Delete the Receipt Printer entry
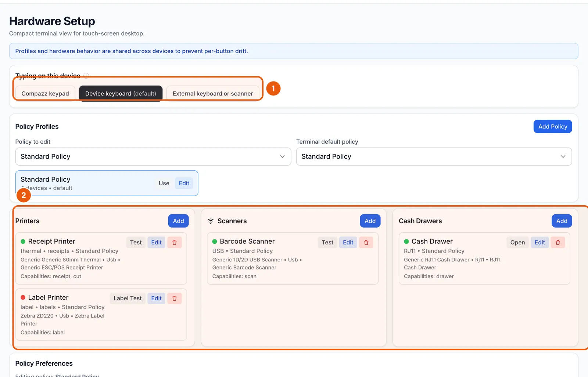Image resolution: width=588 pixels, height=377 pixels. pos(175,243)
